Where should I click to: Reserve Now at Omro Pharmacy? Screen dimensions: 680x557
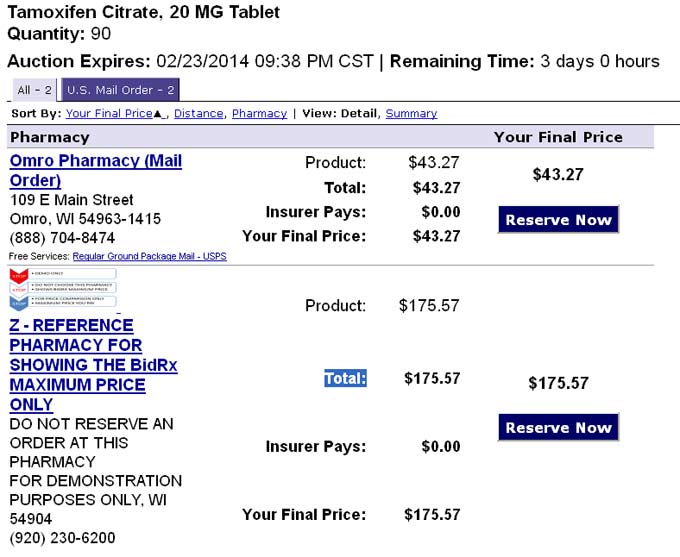[558, 220]
